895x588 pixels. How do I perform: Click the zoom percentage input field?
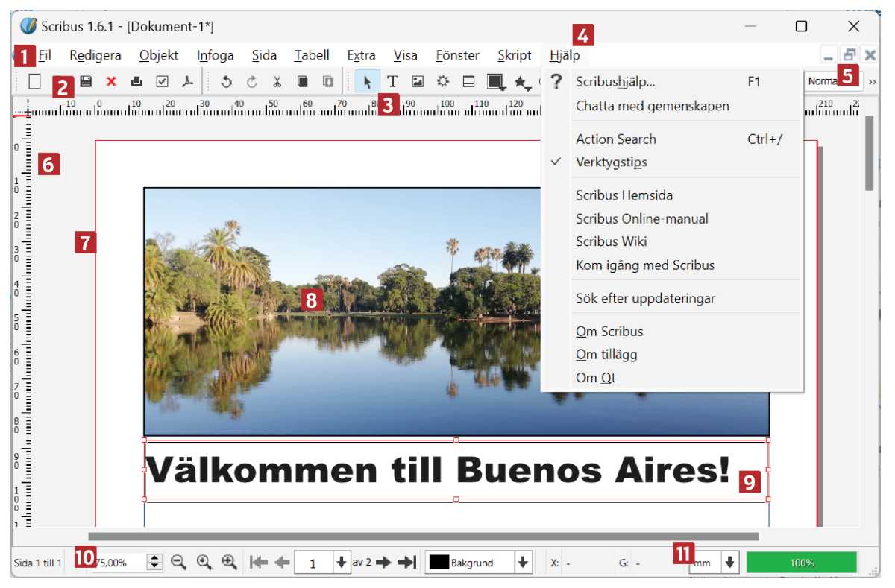coord(119,563)
